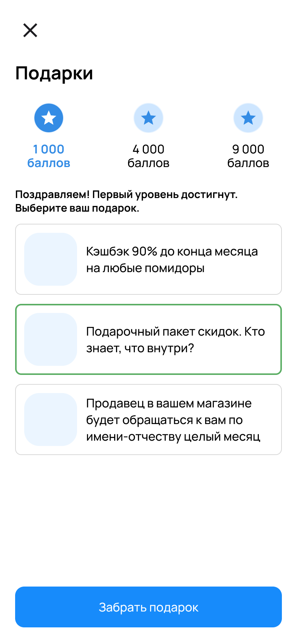Open the image placeholder on the Кэшбэк card
The image size is (297, 644).
(51, 259)
